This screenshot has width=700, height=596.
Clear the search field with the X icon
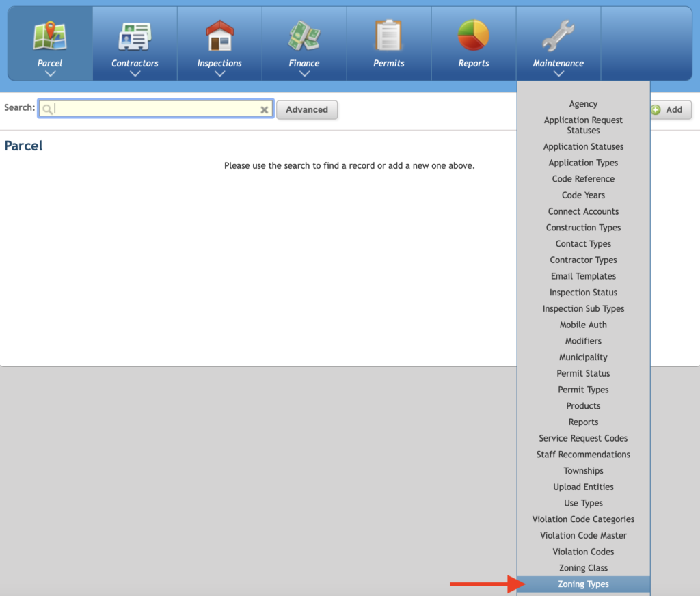[x=265, y=109]
